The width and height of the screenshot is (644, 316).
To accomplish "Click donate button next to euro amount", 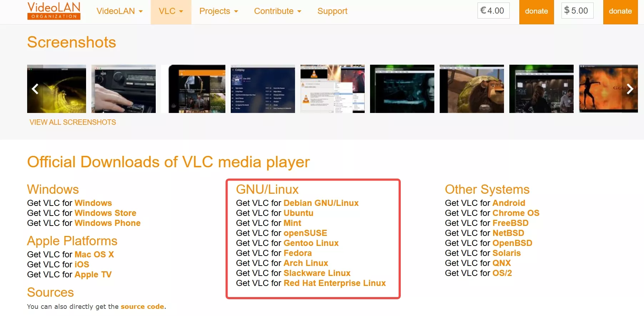I will pos(536,11).
